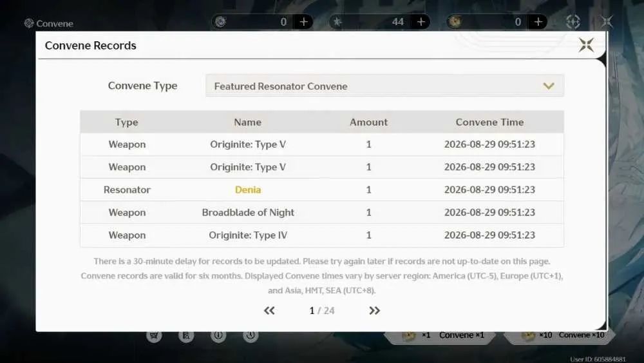
Task: Click the Convene label top left
Action: coord(55,23)
